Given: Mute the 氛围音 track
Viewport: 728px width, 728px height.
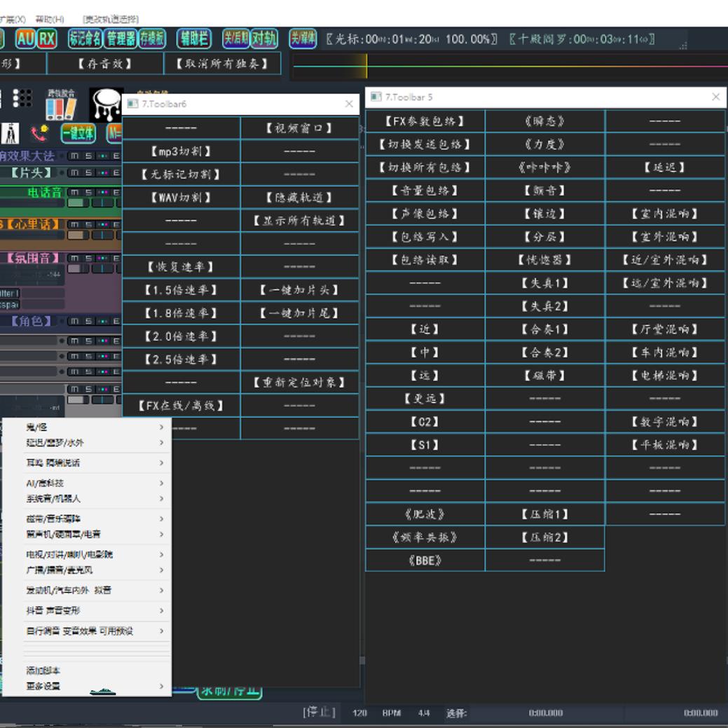Looking at the screenshot, I should [x=74, y=258].
